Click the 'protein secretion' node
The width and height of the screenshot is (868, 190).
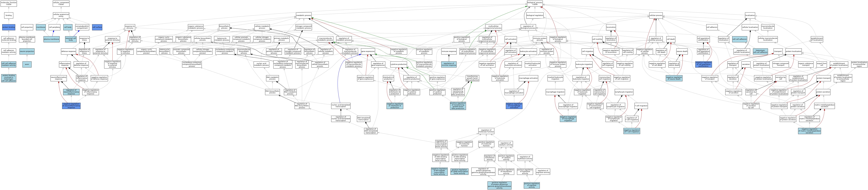click(x=823, y=92)
